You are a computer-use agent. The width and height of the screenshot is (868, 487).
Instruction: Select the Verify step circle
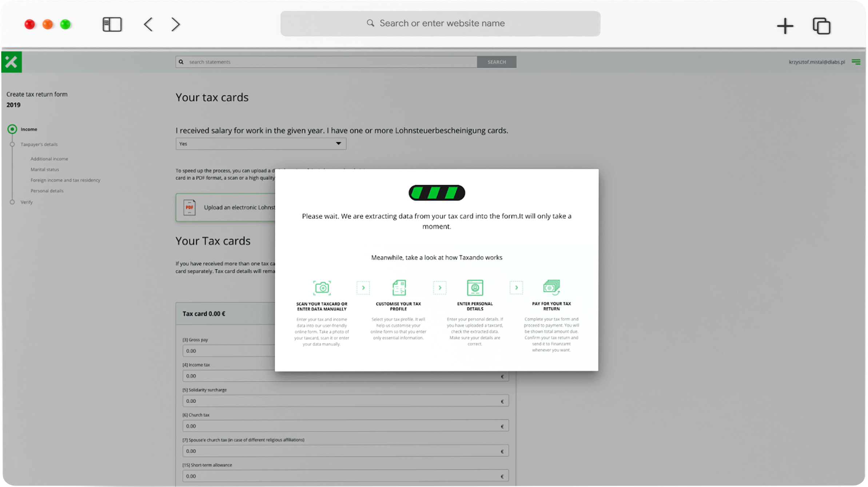coord(12,202)
